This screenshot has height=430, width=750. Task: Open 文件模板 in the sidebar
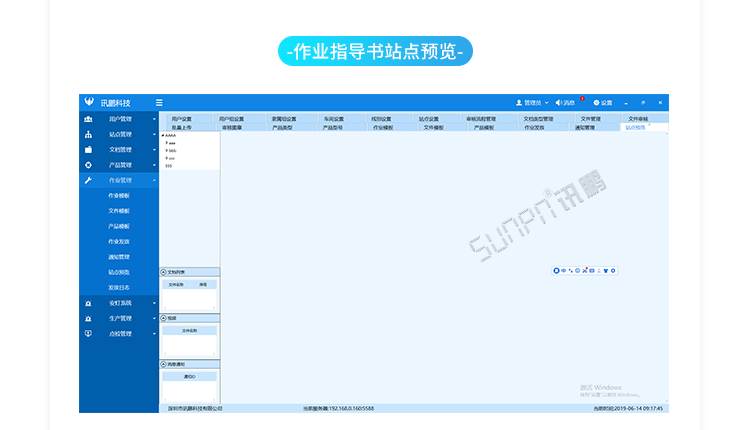119,211
